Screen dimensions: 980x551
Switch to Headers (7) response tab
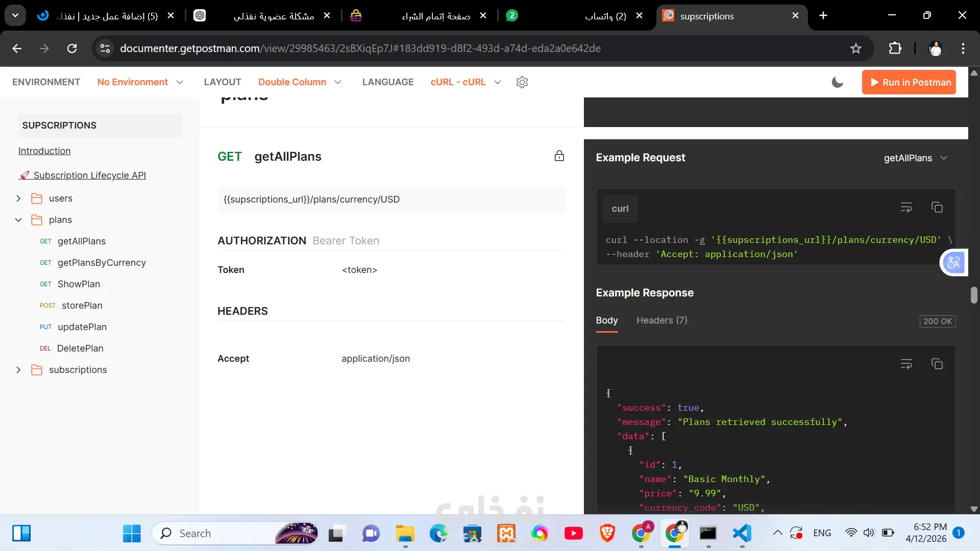point(661,320)
